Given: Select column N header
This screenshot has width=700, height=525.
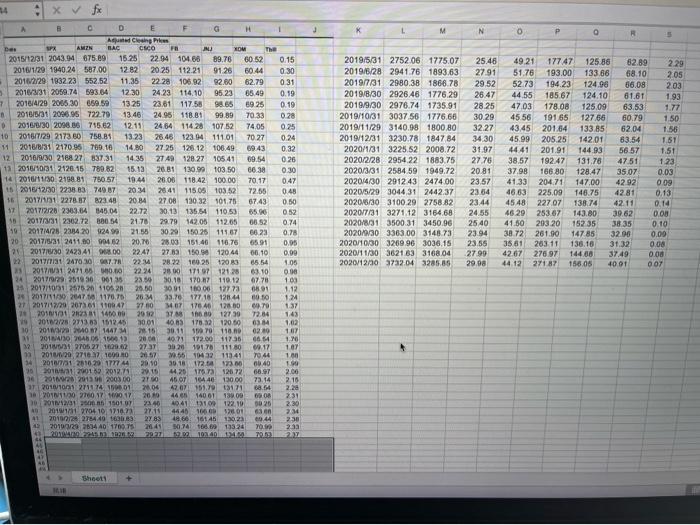Looking at the screenshot, I should [x=480, y=32].
